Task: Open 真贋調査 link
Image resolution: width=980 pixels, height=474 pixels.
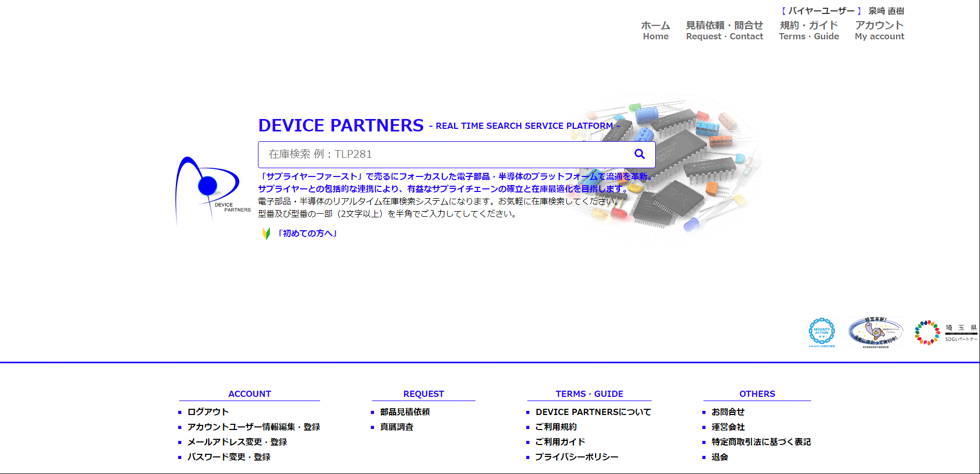Action: coord(397,427)
